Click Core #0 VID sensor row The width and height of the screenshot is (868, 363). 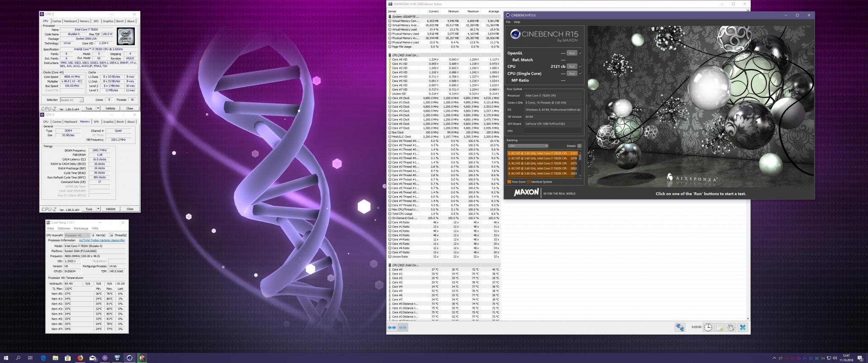coord(444,59)
